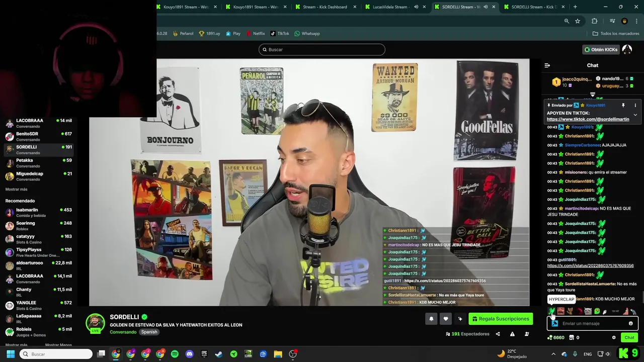644x362 pixels.
Task: Open Isabmariin recommended channel
Action: pos(39,212)
